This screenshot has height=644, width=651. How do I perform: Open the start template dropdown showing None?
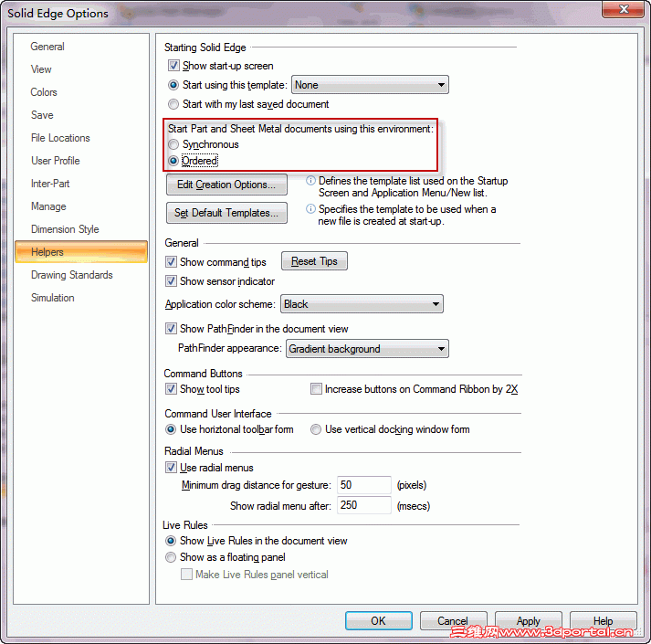tap(370, 85)
